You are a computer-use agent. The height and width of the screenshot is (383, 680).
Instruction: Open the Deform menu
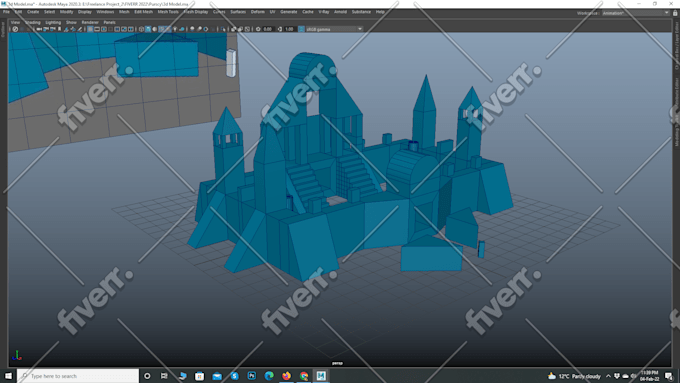tap(258, 12)
